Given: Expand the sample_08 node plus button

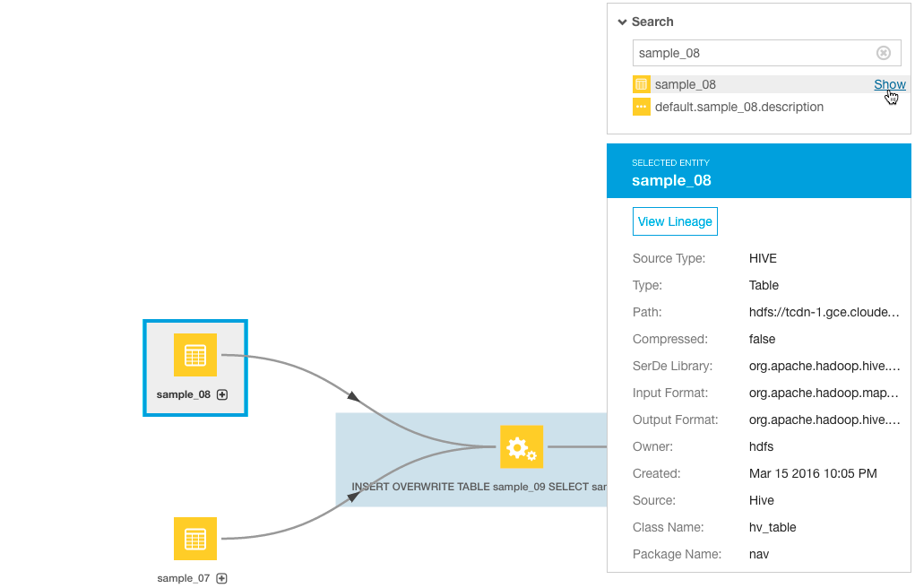Looking at the screenshot, I should (x=222, y=394).
